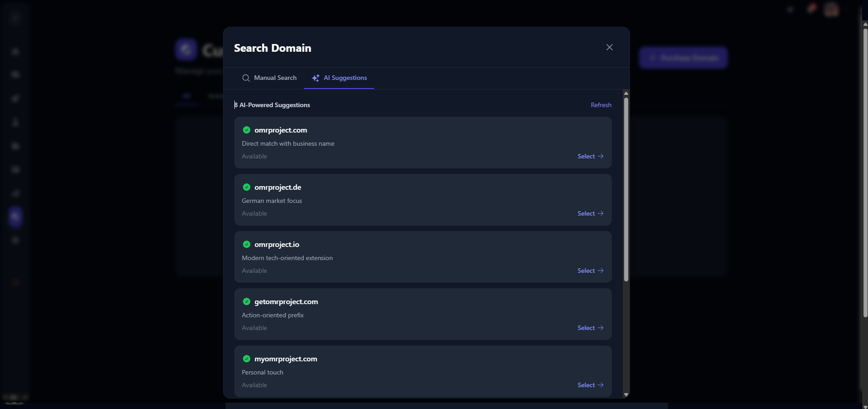This screenshot has width=868, height=409.
Task: Click the suggestions list scrollbar down arrow
Action: click(626, 394)
